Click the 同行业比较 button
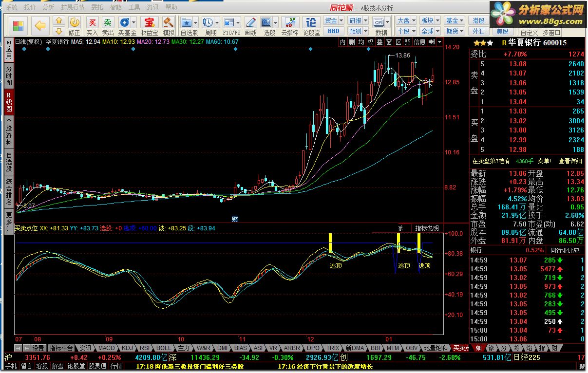Image resolution: width=588 pixels, height=373 pixels. 565,250
